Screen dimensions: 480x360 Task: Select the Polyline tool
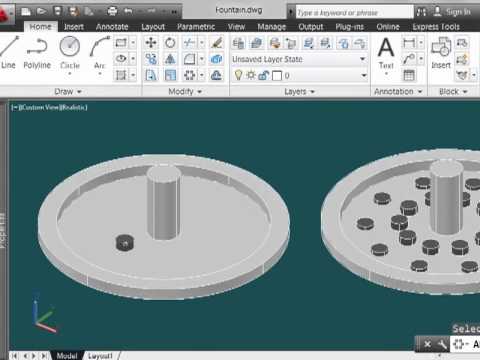click(x=37, y=52)
